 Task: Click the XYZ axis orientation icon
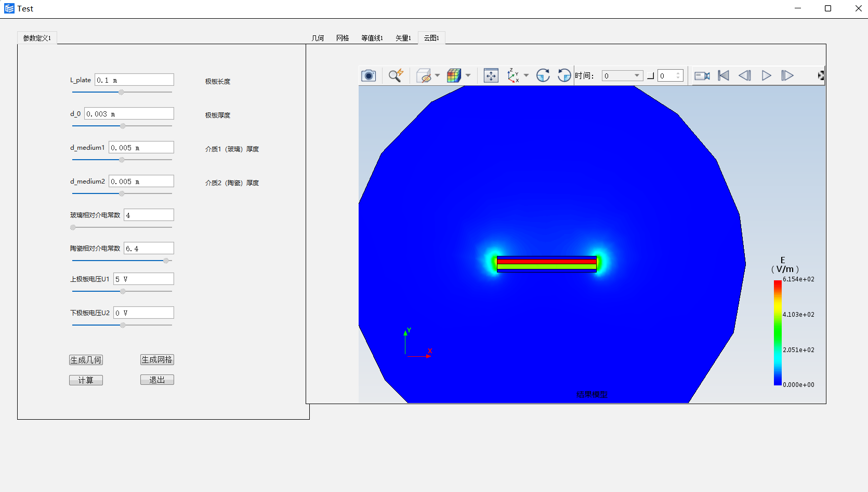[513, 76]
